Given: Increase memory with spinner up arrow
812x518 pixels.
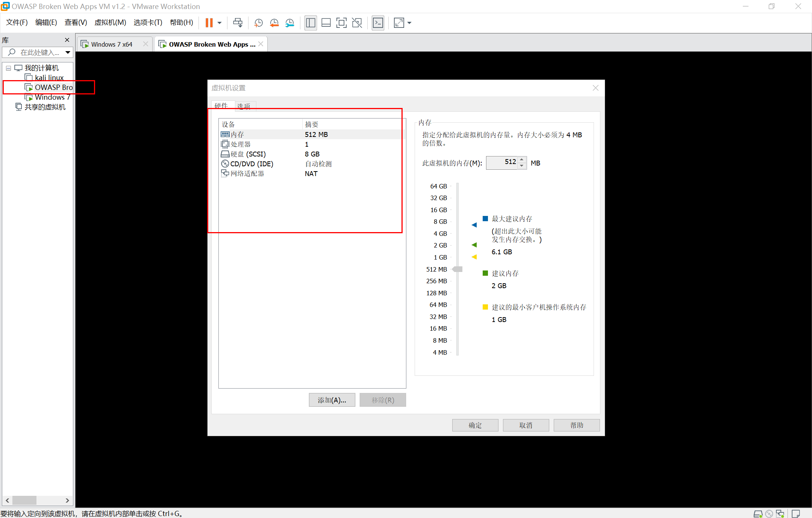Looking at the screenshot, I should [522, 160].
